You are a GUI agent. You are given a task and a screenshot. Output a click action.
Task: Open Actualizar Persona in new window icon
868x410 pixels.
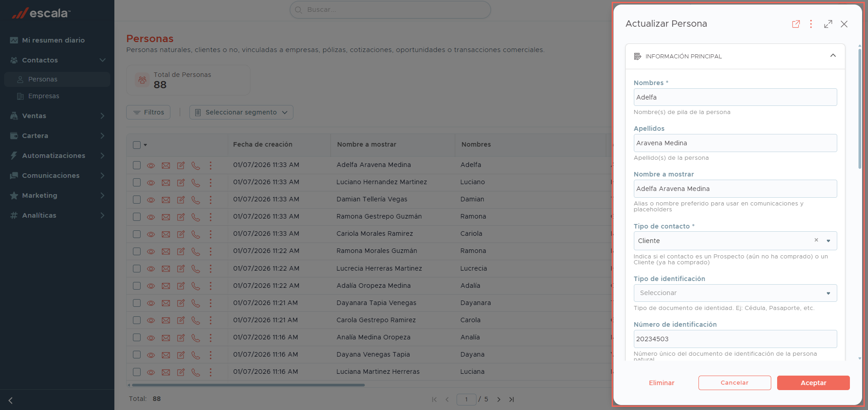796,24
